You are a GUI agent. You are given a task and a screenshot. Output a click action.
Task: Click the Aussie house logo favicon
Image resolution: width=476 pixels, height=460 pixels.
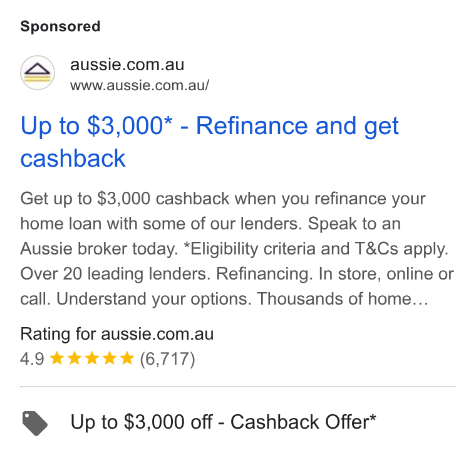pos(38,73)
